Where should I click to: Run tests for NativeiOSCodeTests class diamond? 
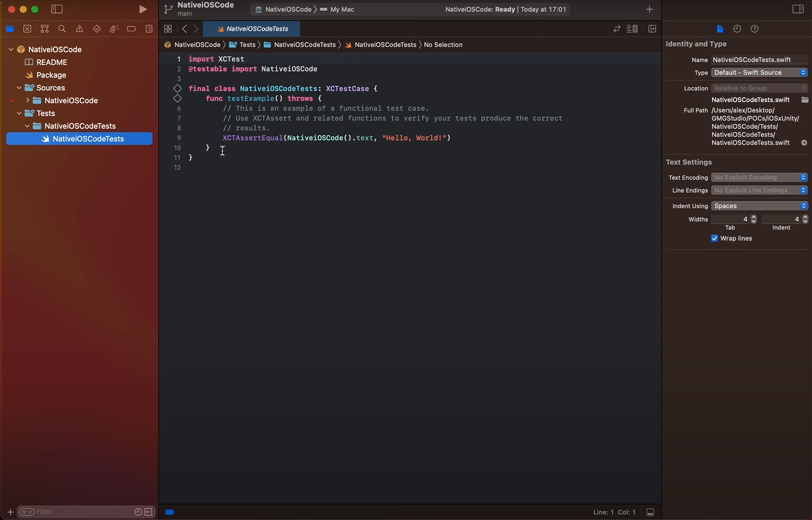point(177,89)
